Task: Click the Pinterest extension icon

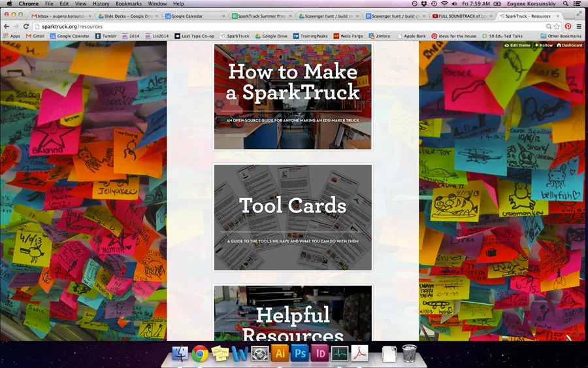Action: (568, 26)
